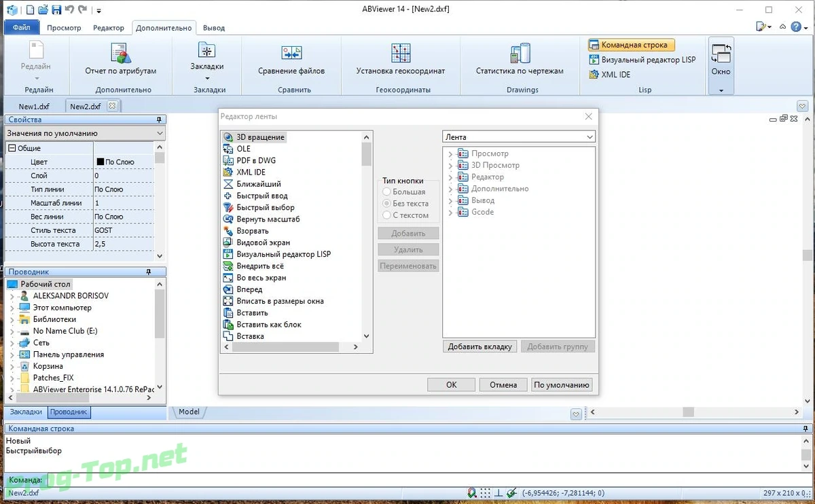Viewport: 815px width, 504px height.
Task: Click the save icon in quick access toolbar
Action: click(x=56, y=10)
